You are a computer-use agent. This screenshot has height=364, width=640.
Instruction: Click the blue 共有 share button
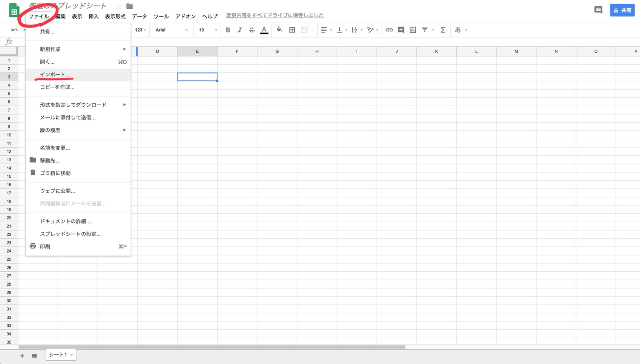pos(622,10)
